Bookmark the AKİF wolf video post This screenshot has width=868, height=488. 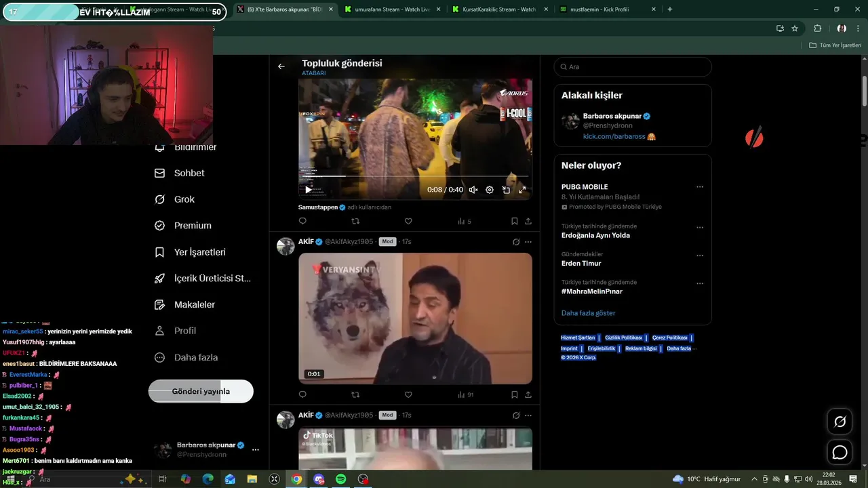515,394
